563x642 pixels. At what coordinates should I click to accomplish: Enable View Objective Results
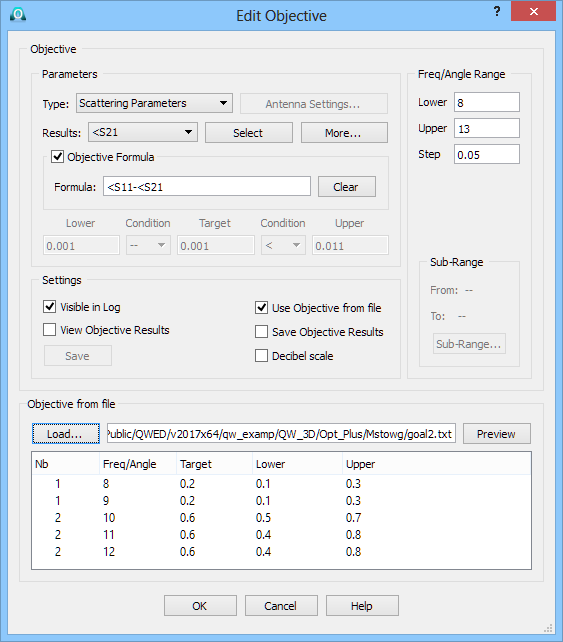tap(50, 330)
